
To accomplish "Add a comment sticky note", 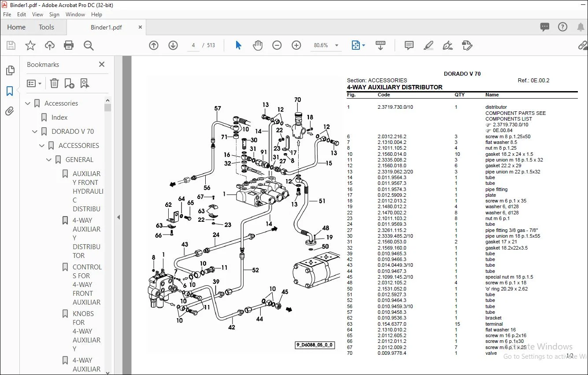I will (x=409, y=45).
